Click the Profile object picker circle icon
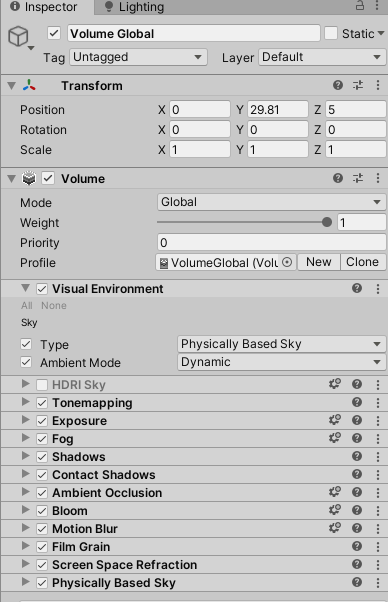388x602 pixels. 287,263
